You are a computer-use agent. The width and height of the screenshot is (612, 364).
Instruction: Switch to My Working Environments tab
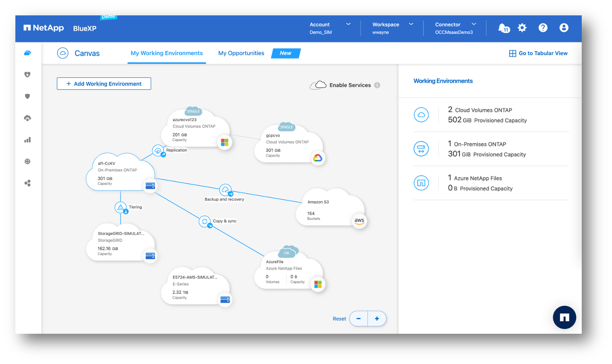coord(167,53)
